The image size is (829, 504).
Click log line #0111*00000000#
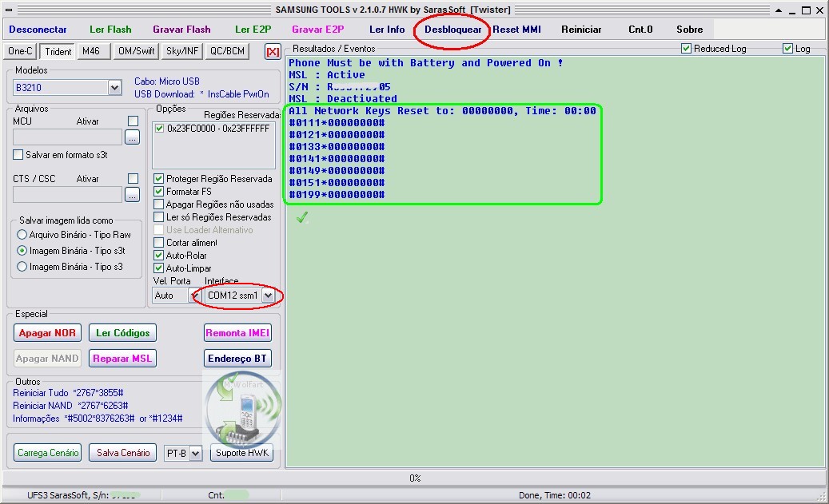click(x=337, y=123)
